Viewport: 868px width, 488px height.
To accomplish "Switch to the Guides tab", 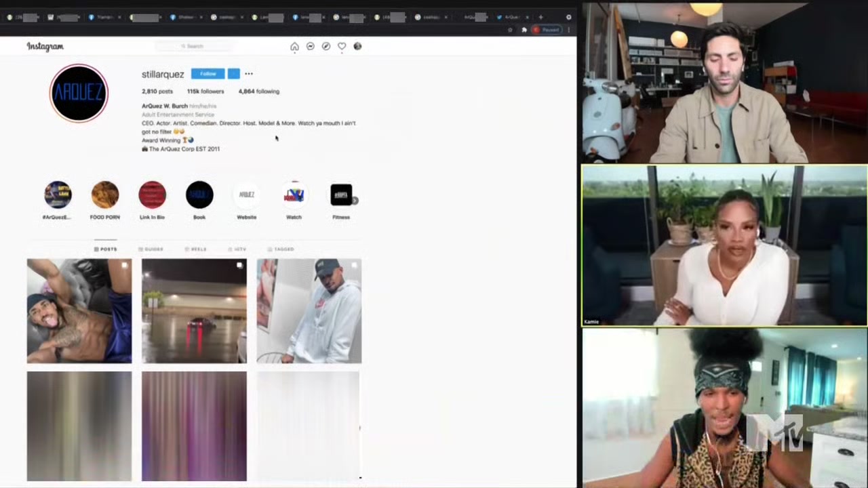I will [151, 249].
